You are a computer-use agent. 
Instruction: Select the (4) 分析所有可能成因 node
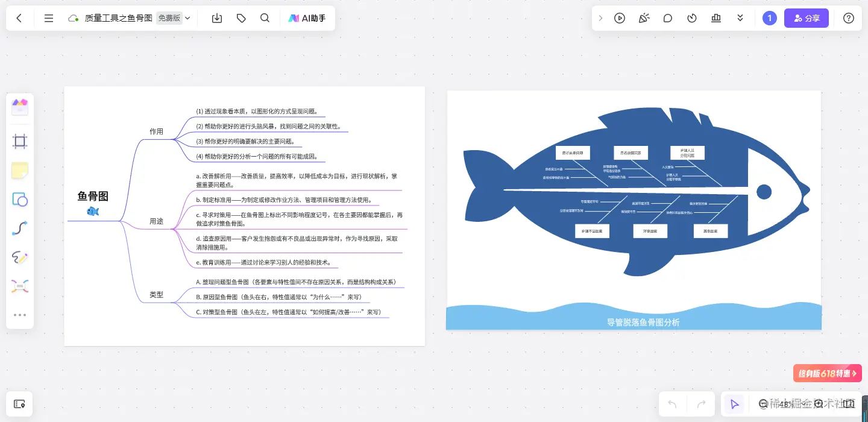point(257,157)
